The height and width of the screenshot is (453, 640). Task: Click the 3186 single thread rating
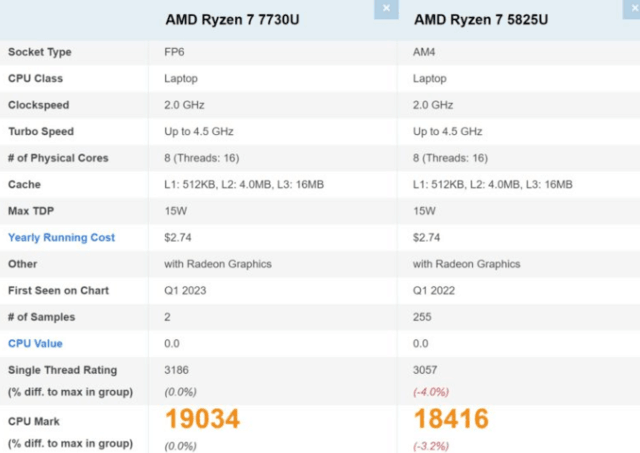coord(176,370)
